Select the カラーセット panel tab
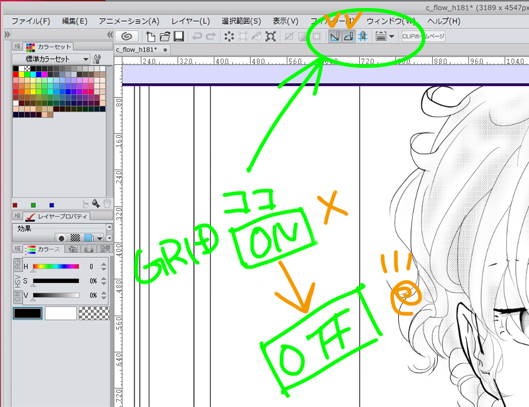529x407 pixels. (49, 47)
